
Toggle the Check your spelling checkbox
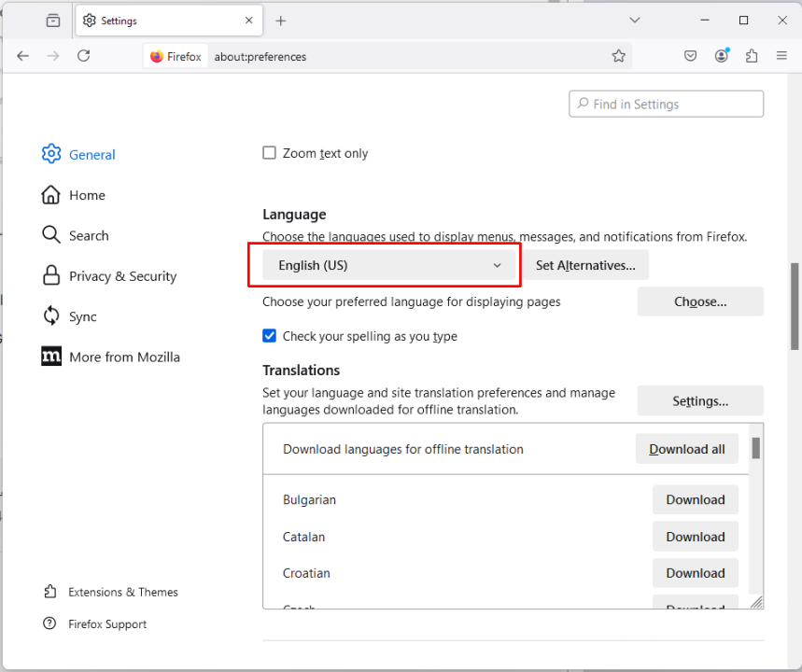[x=268, y=336]
